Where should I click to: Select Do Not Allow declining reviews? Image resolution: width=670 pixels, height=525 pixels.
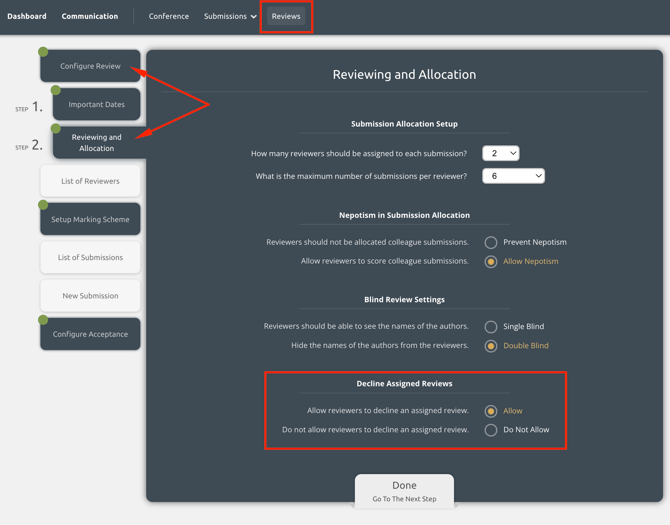pos(491,430)
